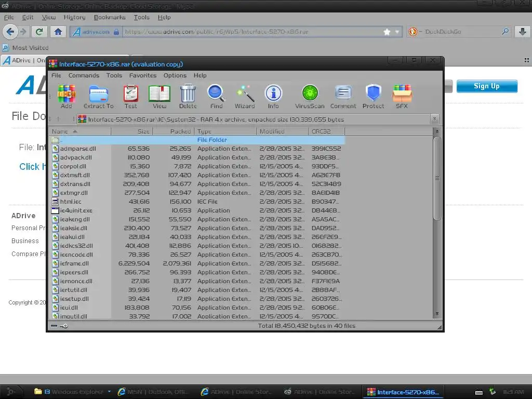Open the WinRAR File menu
The height and width of the screenshot is (399, 532).
pos(56,75)
